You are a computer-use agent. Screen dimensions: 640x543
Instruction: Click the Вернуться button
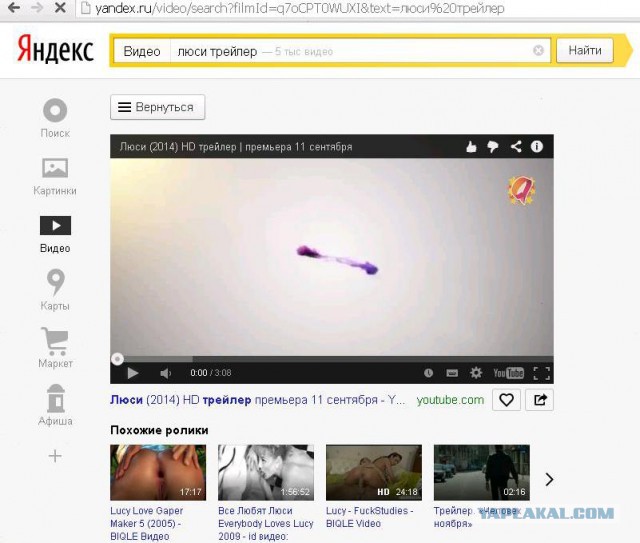(x=158, y=107)
